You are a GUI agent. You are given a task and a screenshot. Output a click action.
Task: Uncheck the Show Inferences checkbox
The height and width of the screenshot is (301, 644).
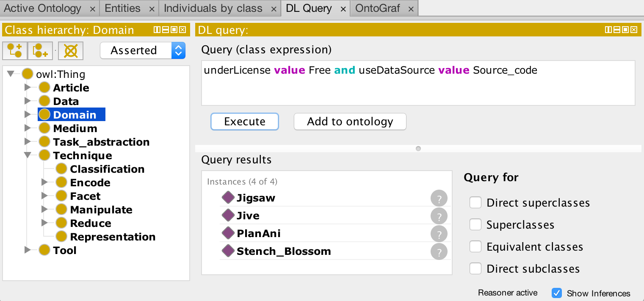557,293
